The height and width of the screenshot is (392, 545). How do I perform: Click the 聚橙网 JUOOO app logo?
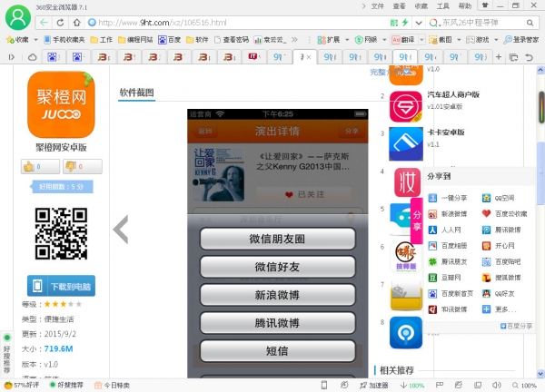(x=61, y=105)
